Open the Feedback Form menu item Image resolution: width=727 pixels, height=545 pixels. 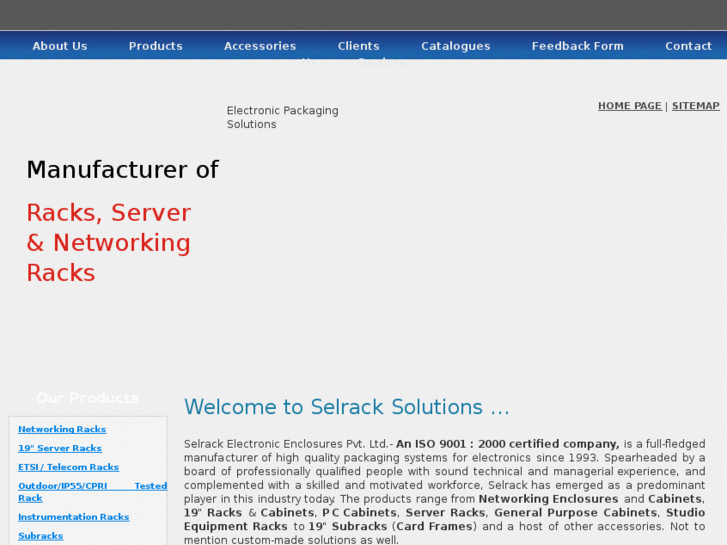578,46
